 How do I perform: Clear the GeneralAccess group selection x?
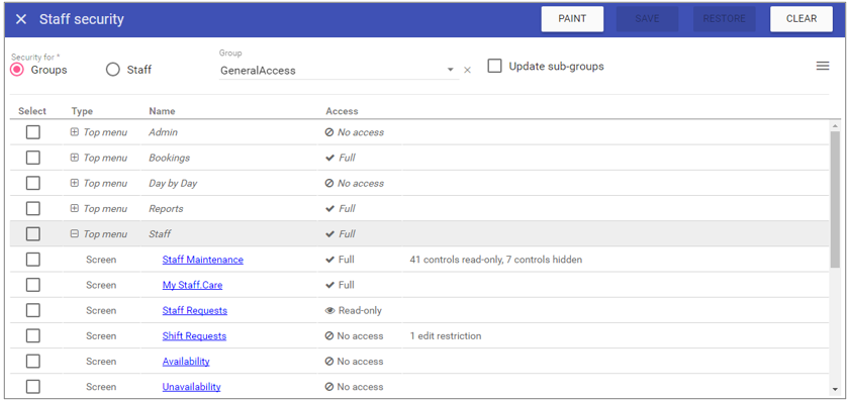pos(467,71)
